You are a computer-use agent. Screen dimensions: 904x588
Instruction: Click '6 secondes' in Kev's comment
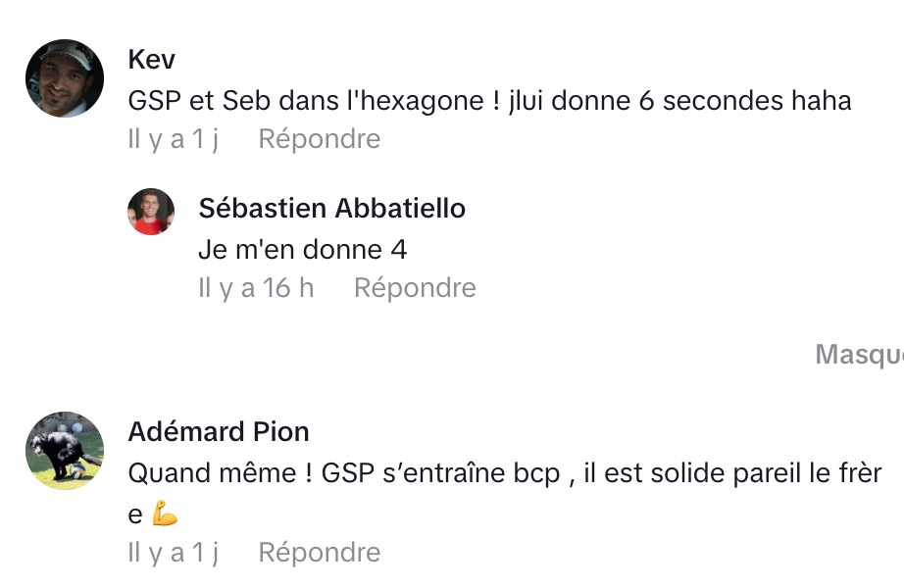pyautogui.click(x=695, y=101)
